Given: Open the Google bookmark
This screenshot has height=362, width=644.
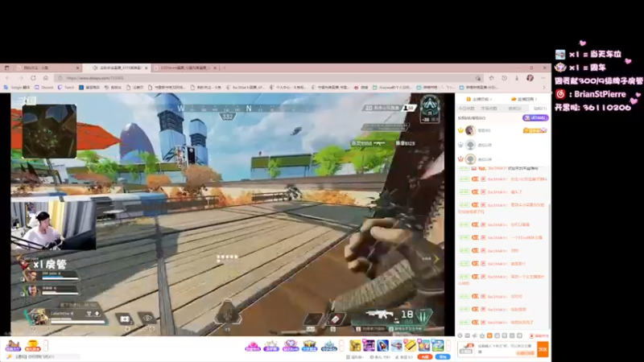Looking at the screenshot, I should pyautogui.click(x=17, y=88).
